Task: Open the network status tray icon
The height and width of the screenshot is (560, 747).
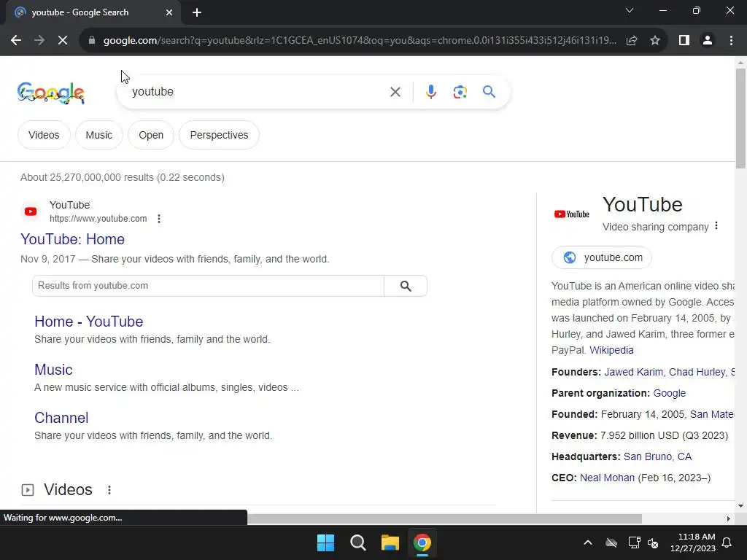Action: pos(634,542)
